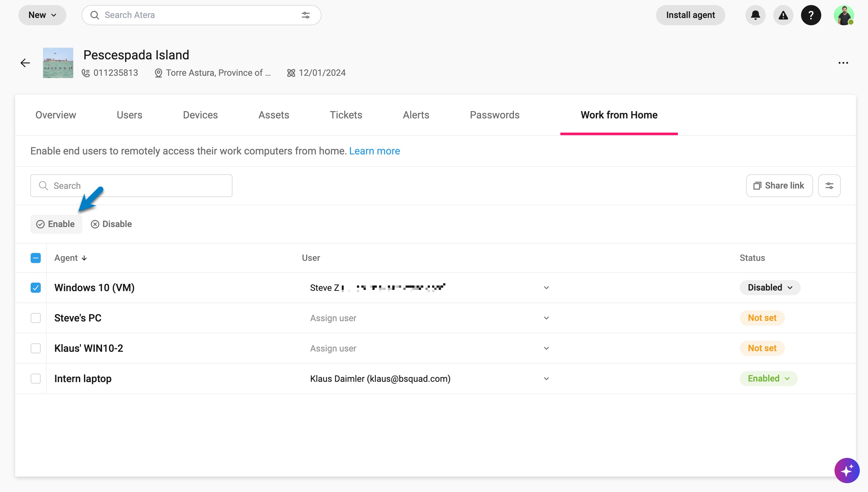This screenshot has height=492, width=868.
Task: Select the Work from Home tab
Action: [619, 115]
